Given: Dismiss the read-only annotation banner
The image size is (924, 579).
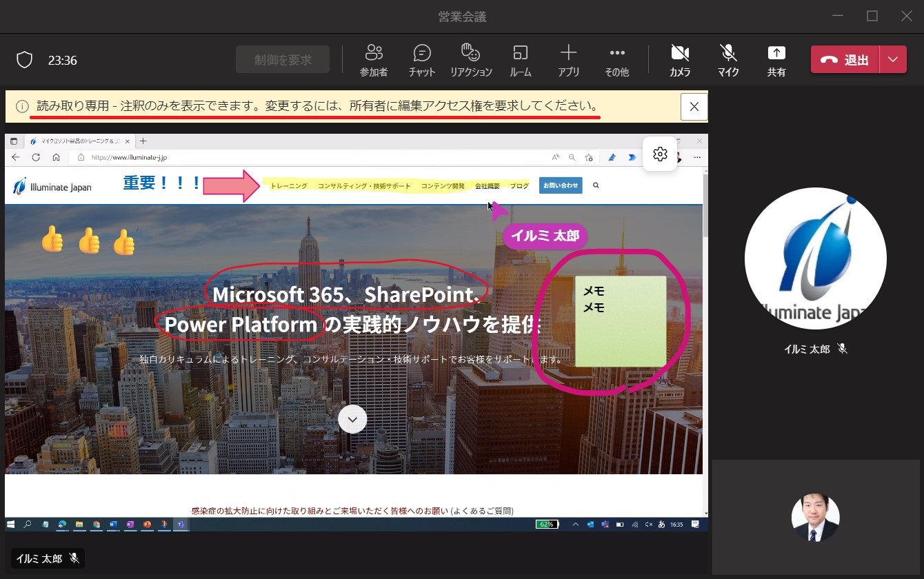Looking at the screenshot, I should click(x=694, y=107).
